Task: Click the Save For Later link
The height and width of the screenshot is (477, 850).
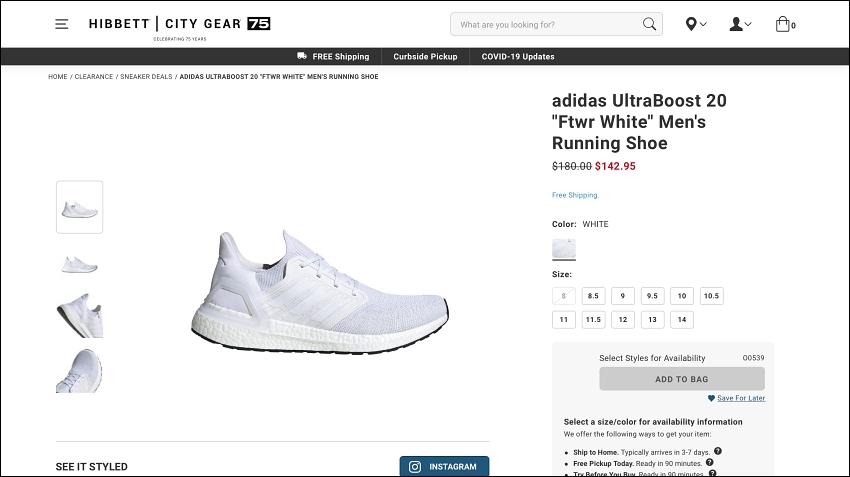Action: coord(740,398)
